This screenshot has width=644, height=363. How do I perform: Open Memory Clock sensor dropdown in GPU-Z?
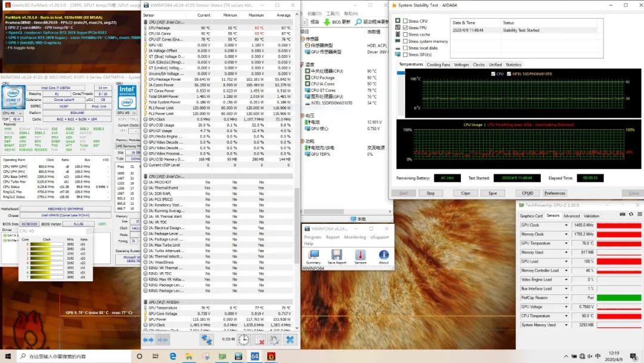(x=566, y=234)
